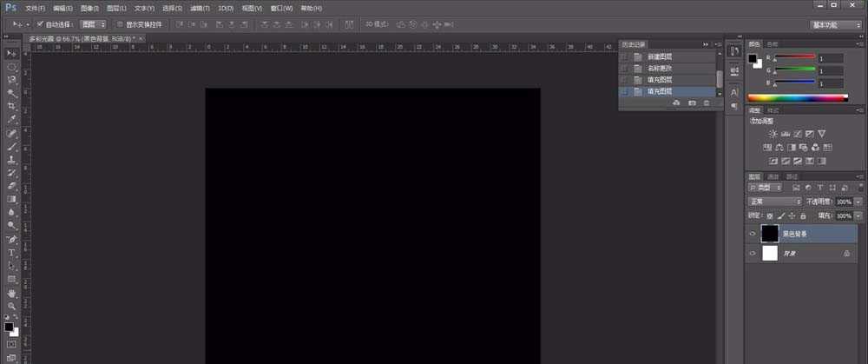Hide the 黑色背景 layer
This screenshot has width=868, height=364.
click(x=753, y=233)
